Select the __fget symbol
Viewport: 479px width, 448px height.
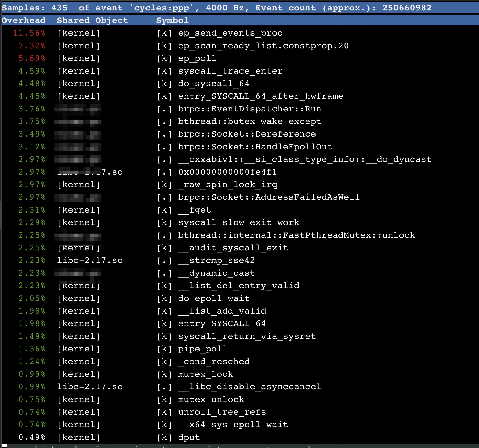click(194, 210)
